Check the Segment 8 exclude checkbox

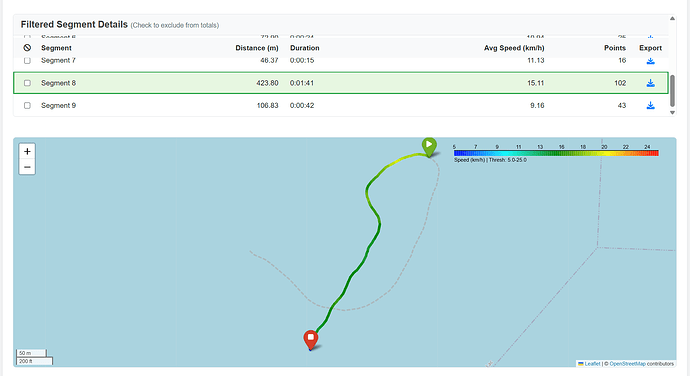(x=27, y=83)
